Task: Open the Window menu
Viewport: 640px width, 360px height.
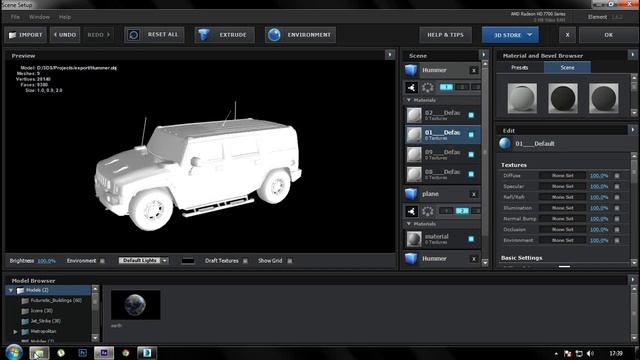Action: (x=39, y=17)
